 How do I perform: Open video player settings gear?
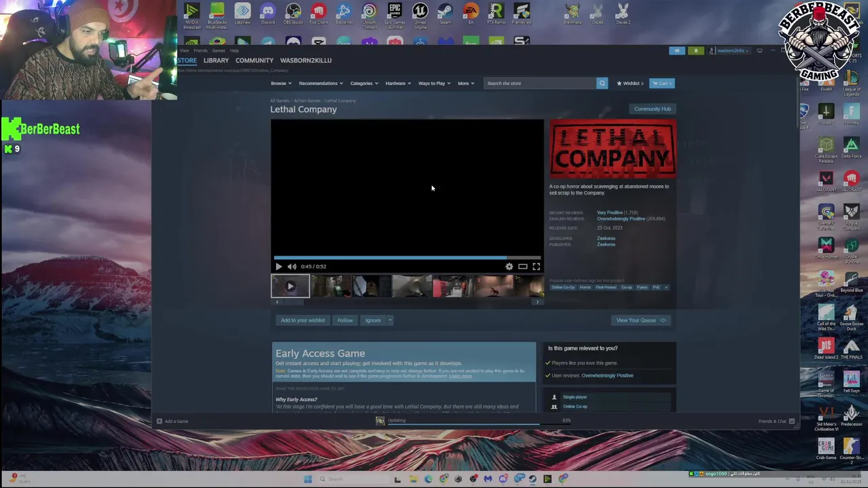(x=509, y=266)
